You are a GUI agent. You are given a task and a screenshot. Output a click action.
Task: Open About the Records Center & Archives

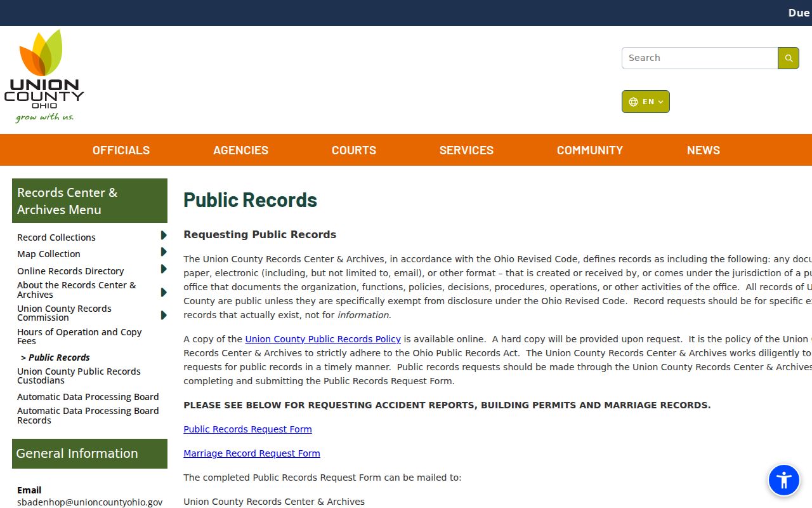point(77,290)
